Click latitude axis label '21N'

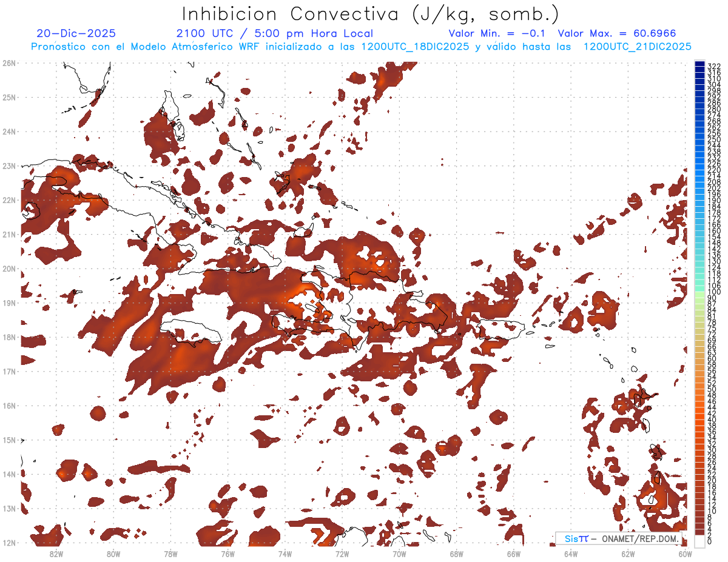click(9, 234)
